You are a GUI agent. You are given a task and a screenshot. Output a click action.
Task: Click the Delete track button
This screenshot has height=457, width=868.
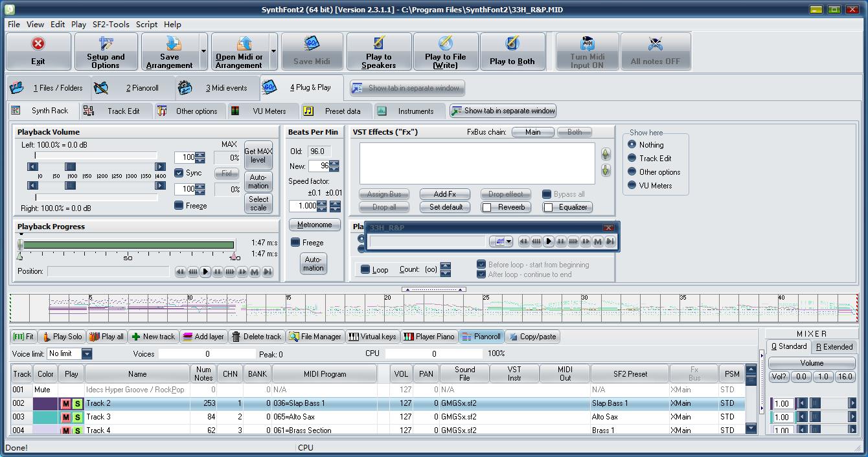[257, 337]
